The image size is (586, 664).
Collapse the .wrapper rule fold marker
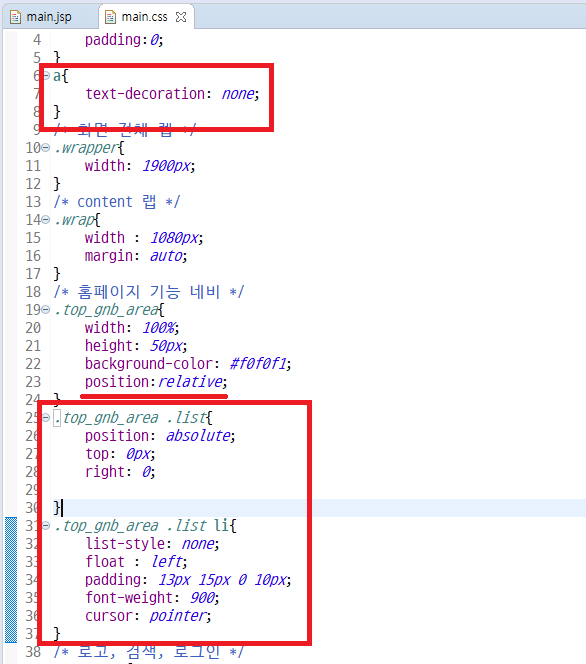tap(46, 148)
